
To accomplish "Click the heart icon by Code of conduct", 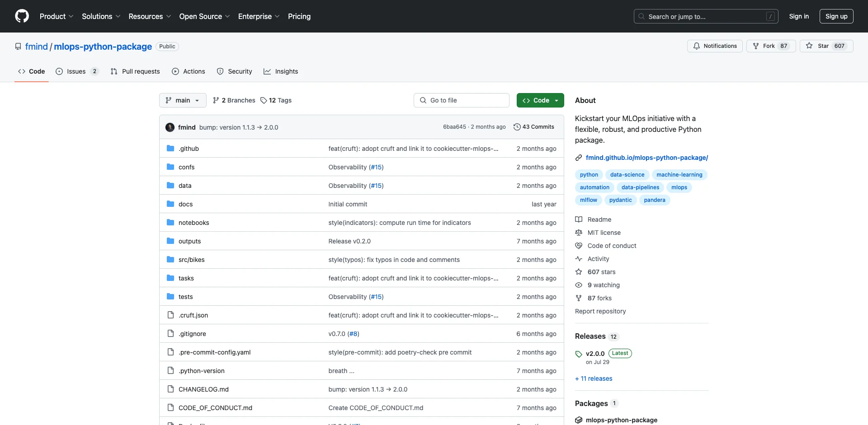I will click(579, 246).
